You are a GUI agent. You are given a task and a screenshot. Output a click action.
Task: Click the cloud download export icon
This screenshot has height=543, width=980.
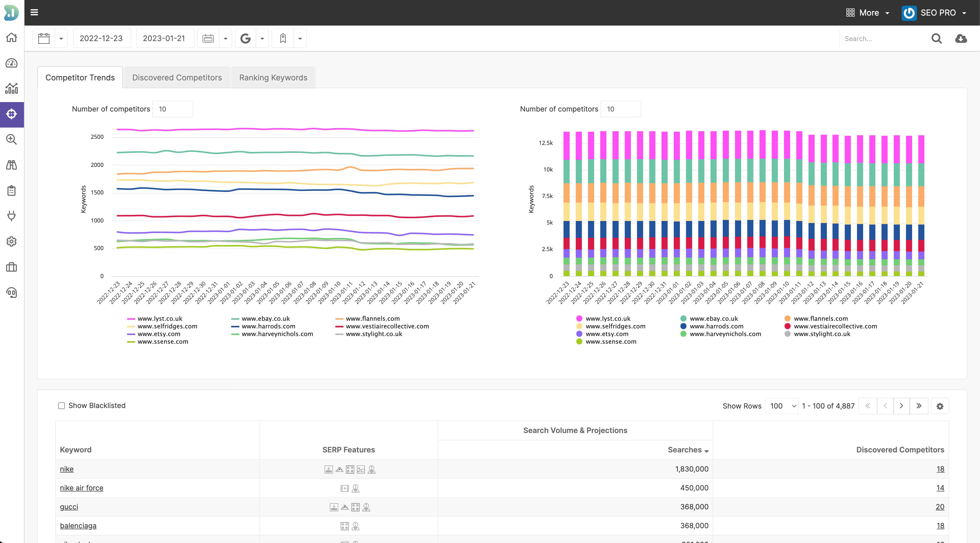(x=961, y=39)
